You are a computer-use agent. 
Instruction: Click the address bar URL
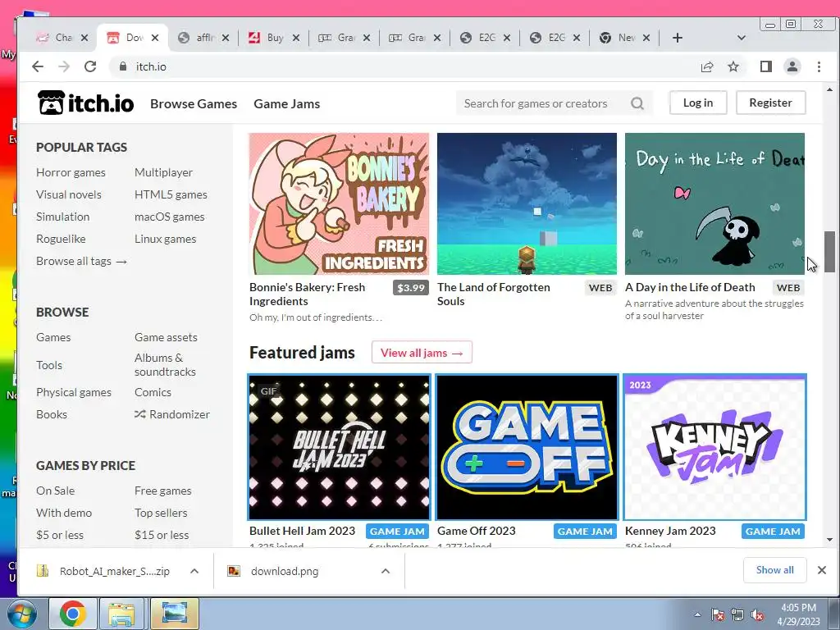pyautogui.click(x=151, y=66)
